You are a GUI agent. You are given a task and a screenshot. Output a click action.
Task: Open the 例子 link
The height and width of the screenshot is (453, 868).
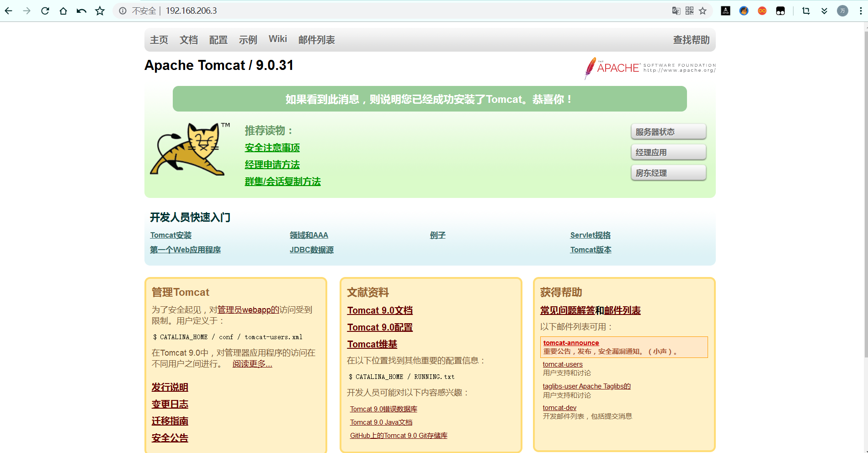(438, 235)
